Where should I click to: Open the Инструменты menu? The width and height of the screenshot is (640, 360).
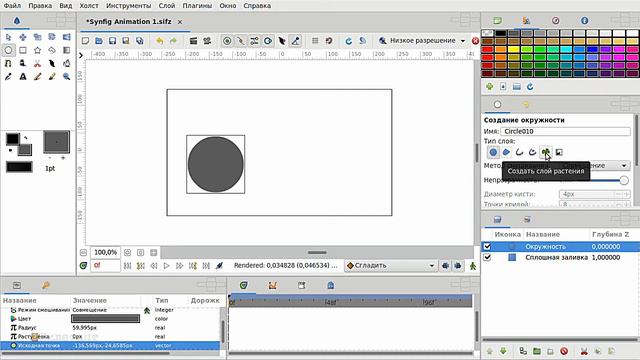[x=128, y=6]
